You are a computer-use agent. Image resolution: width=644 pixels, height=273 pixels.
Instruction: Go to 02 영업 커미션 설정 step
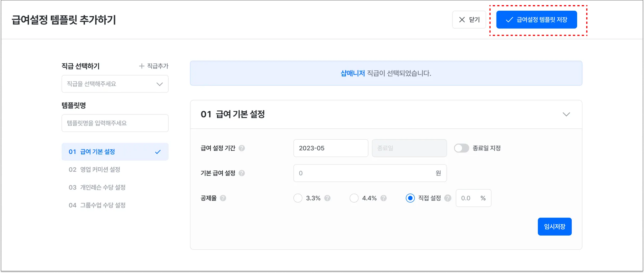point(94,170)
